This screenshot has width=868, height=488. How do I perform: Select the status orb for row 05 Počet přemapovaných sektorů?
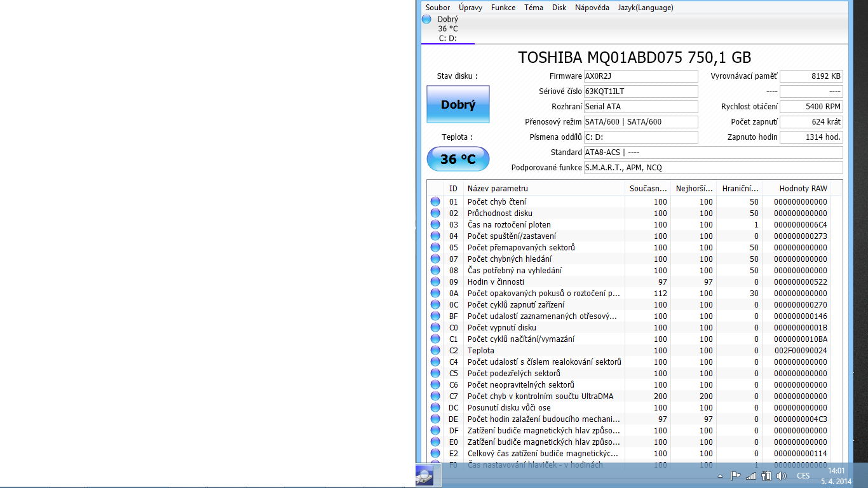point(435,247)
